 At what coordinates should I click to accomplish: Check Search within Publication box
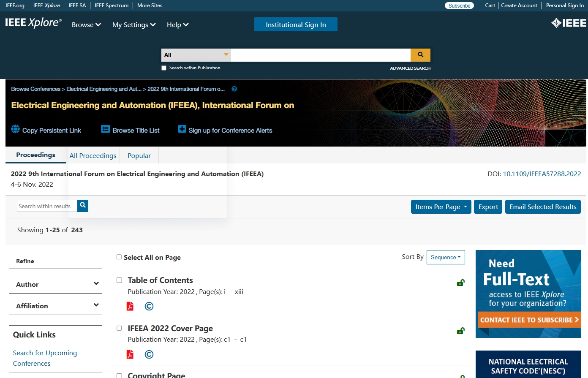point(164,68)
